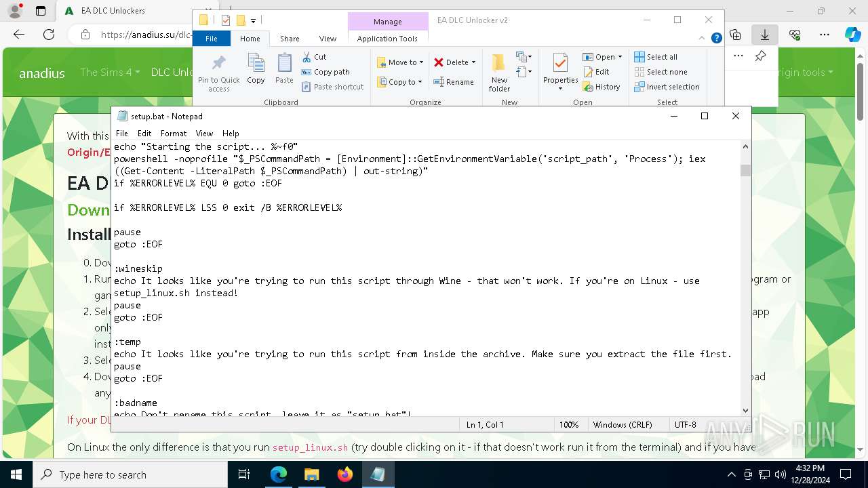This screenshot has height=488, width=868.
Task: Open the notification center icon
Action: [x=846, y=474]
